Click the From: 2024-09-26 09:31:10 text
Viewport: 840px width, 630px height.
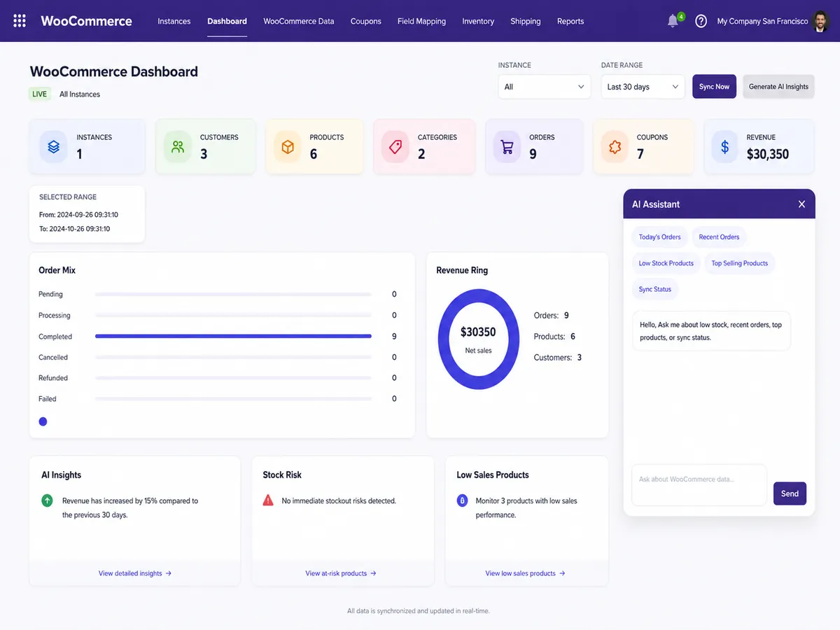(79, 215)
